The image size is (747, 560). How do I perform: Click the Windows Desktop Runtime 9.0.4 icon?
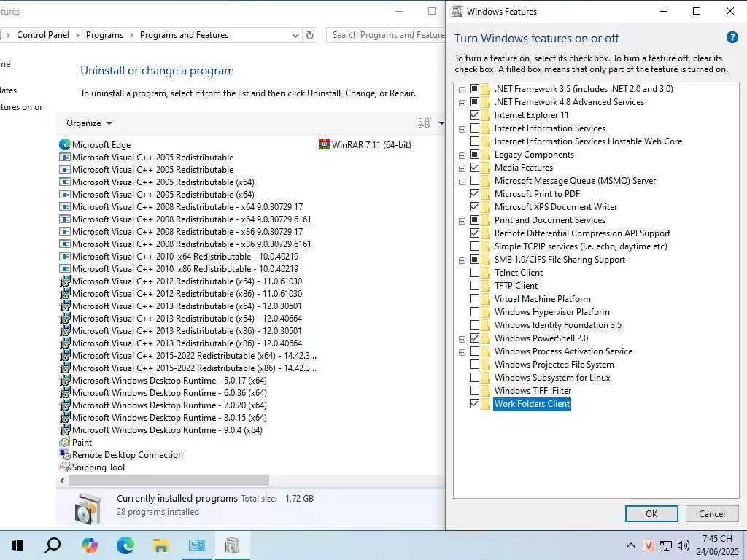65,429
